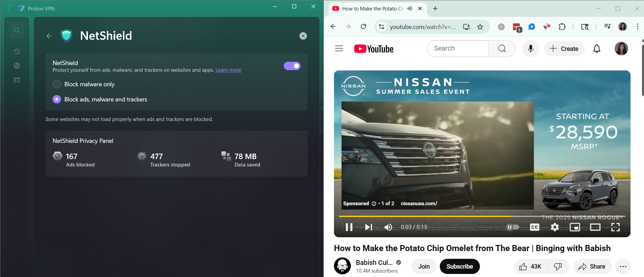Subscribe to the Babish channel
The image size is (644, 277).
pos(460,267)
